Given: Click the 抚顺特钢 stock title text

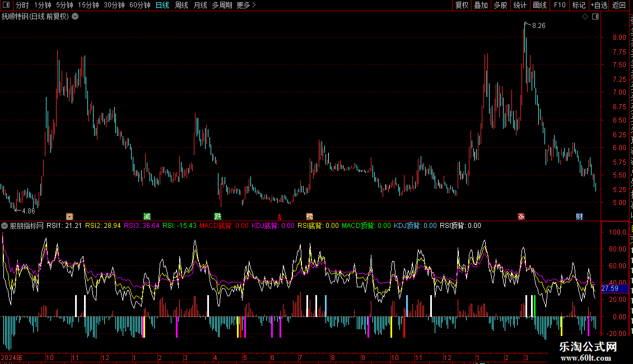Looking at the screenshot, I should click(x=15, y=17).
